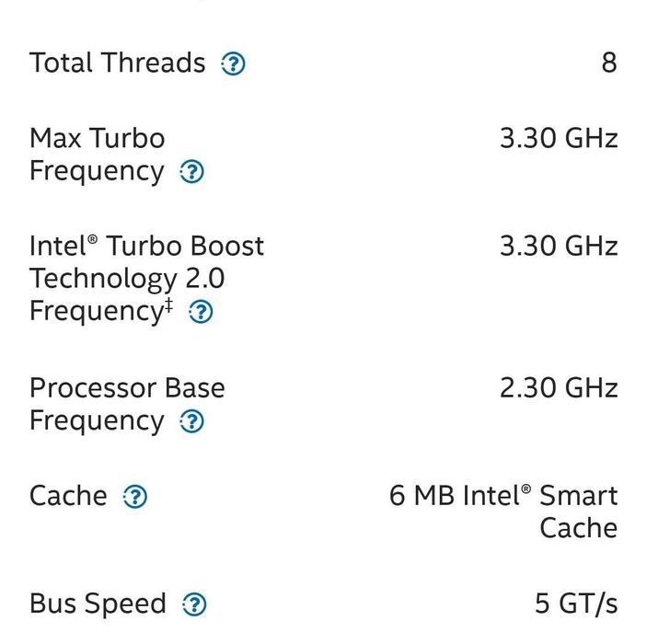Image resolution: width=647 pixels, height=644 pixels.
Task: Open the Bus Speed help icon
Action: click(x=194, y=605)
